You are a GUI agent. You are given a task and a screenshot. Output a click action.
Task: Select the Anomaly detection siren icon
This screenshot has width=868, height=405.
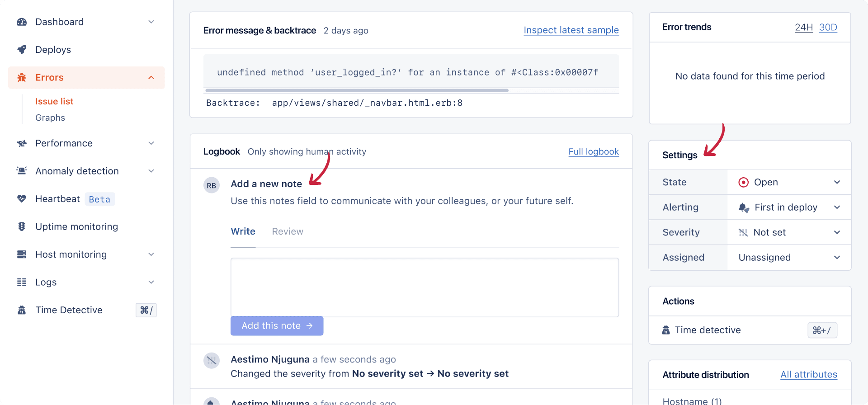[22, 170]
